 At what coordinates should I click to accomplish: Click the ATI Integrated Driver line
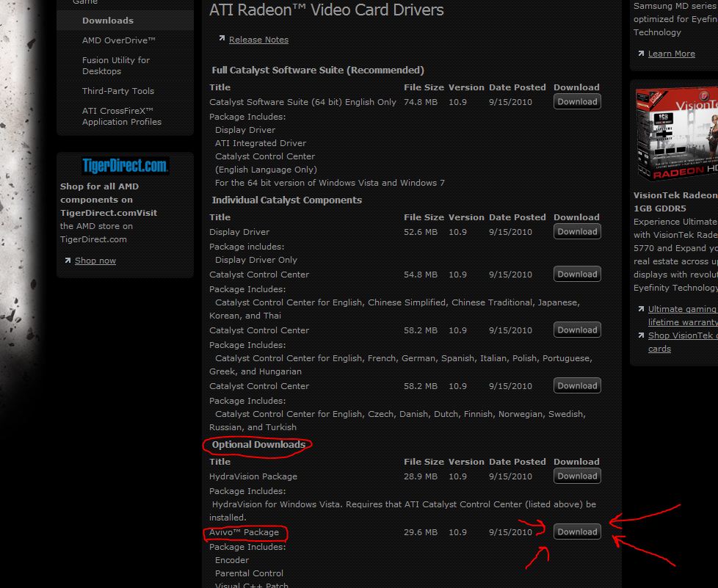pos(261,143)
